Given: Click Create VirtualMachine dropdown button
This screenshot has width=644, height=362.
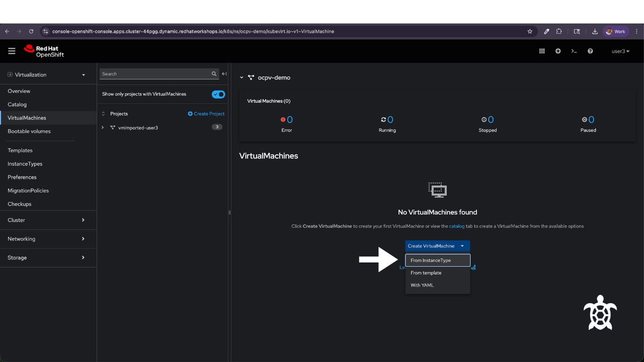Looking at the screenshot, I should (437, 246).
